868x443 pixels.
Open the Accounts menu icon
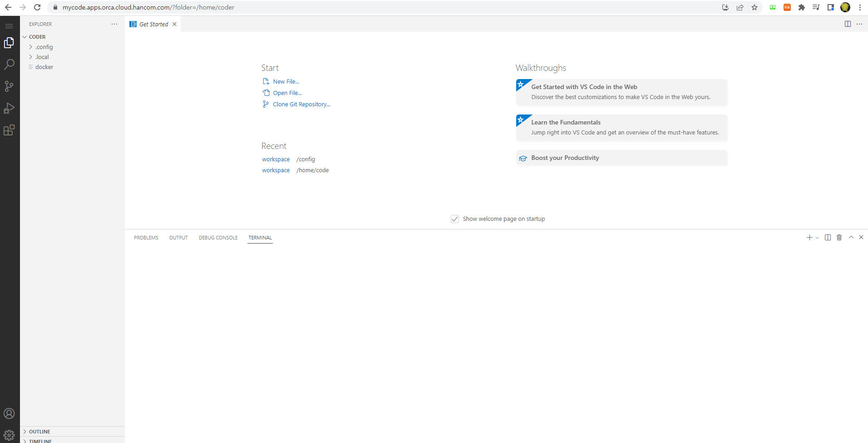[9, 413]
